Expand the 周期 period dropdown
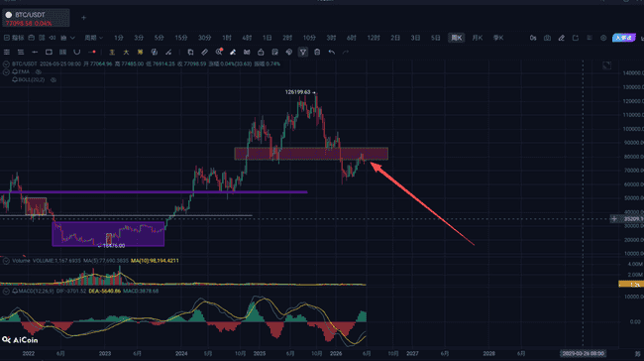The width and height of the screenshot is (644, 361). pyautogui.click(x=94, y=38)
